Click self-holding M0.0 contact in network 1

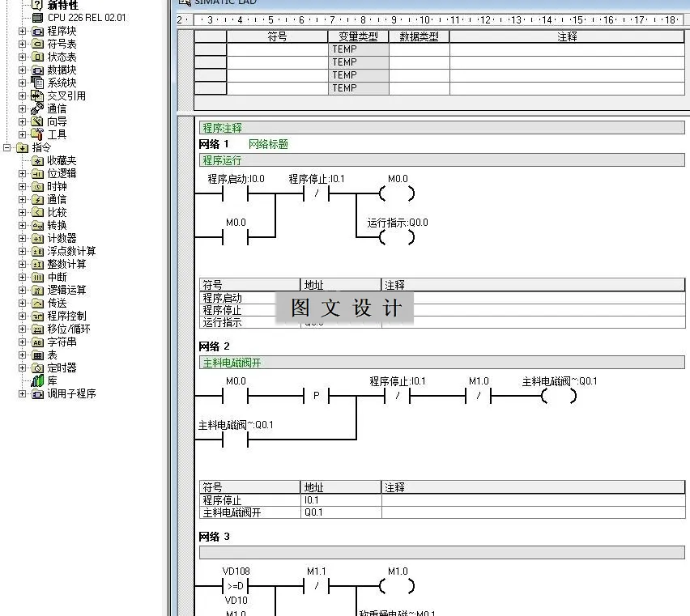[236, 237]
